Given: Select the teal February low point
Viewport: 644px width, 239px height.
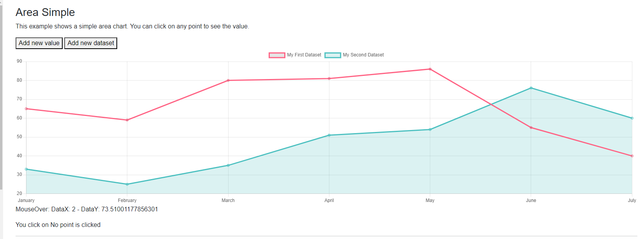Looking at the screenshot, I should [127, 184].
